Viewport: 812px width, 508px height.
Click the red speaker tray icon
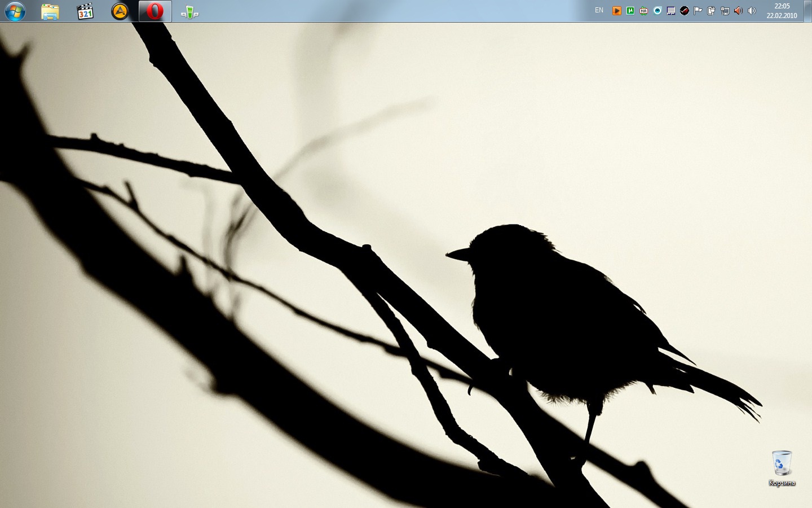pos(739,11)
